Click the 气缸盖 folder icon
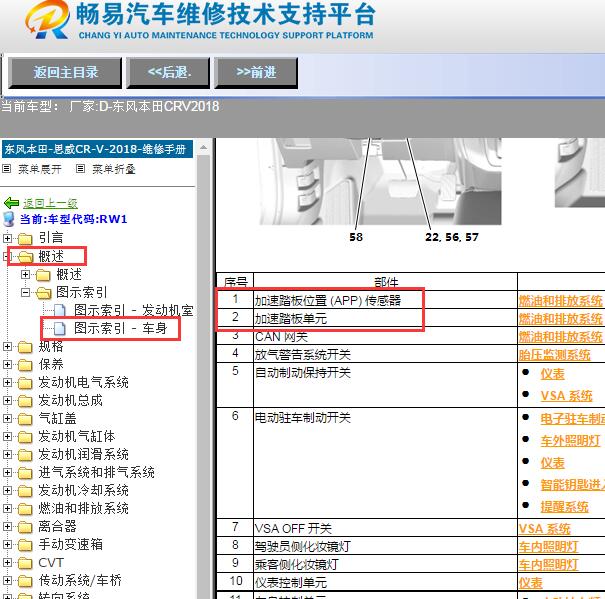Screen dimensions: 605x599 point(25,419)
